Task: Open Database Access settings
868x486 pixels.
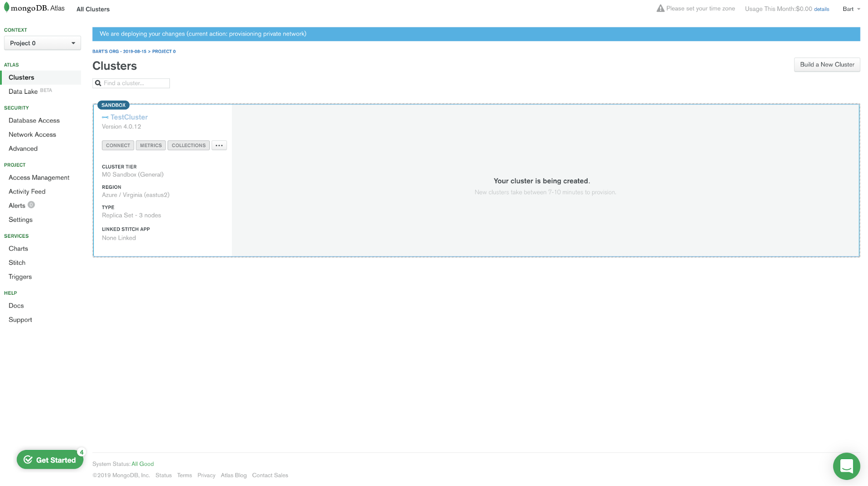Action: pos(34,121)
